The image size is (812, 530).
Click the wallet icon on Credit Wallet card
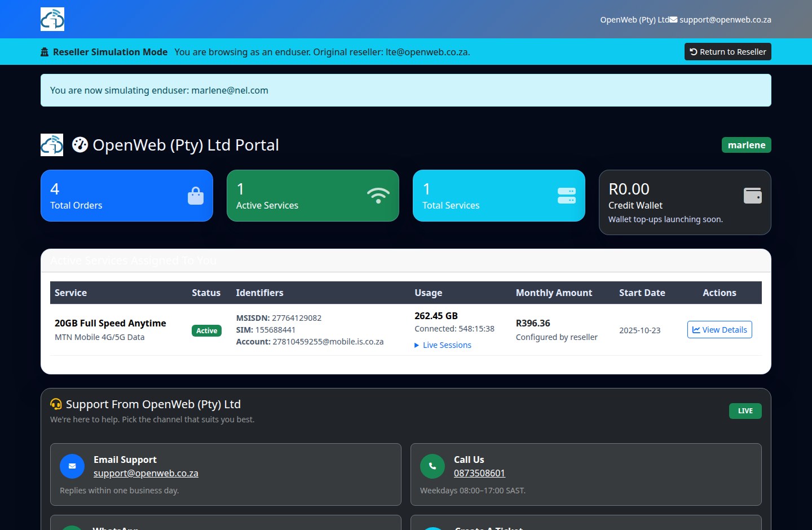[753, 196]
